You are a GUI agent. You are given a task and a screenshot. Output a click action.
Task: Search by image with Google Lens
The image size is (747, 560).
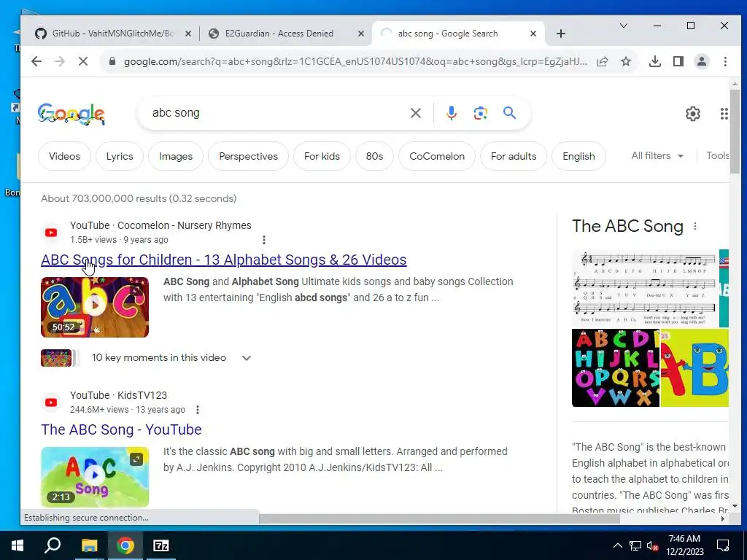(480, 113)
